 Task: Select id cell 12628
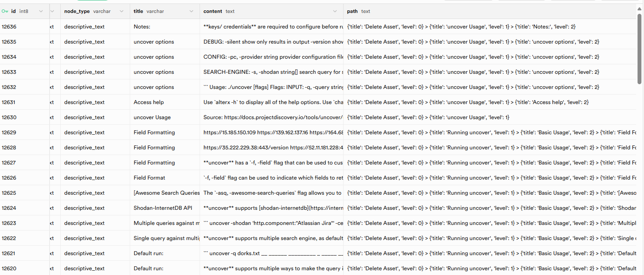click(x=25, y=148)
